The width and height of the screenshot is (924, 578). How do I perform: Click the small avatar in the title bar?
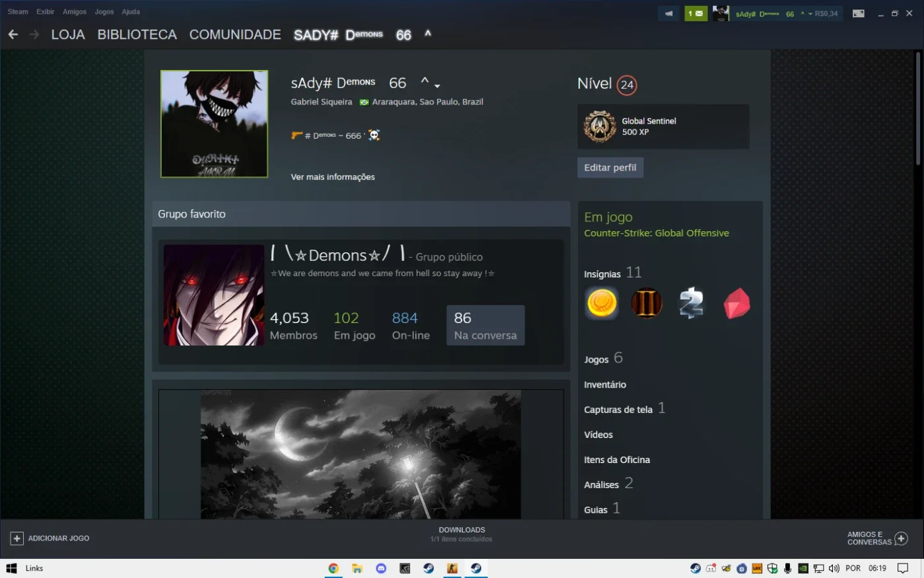click(x=721, y=13)
